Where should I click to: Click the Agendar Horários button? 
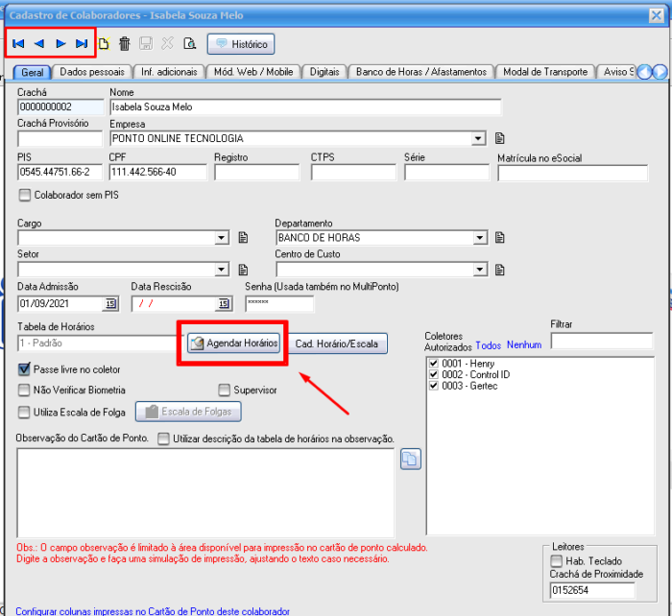pos(234,344)
